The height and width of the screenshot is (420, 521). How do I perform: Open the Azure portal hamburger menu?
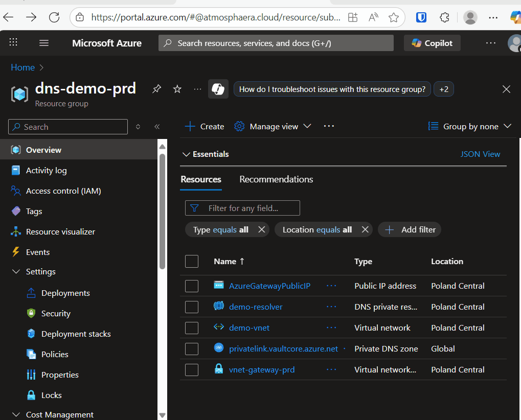click(x=44, y=43)
